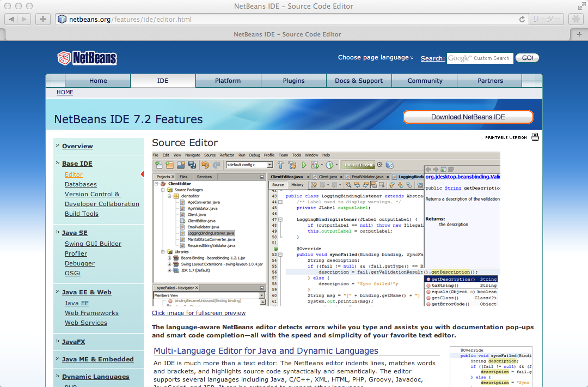Image resolution: width=588 pixels, height=387 pixels.
Task: Go back with the Safari back arrow
Action: 11,19
